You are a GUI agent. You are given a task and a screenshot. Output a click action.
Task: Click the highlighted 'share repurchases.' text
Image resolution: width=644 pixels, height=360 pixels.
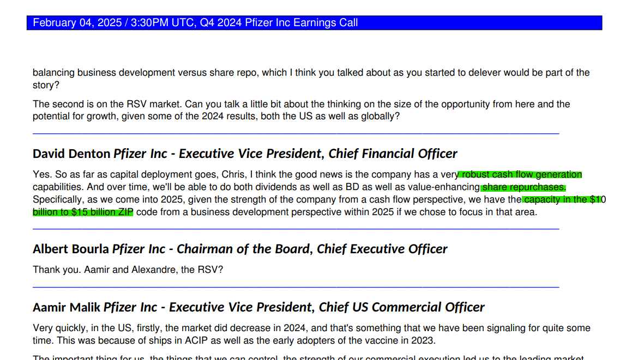point(524,187)
